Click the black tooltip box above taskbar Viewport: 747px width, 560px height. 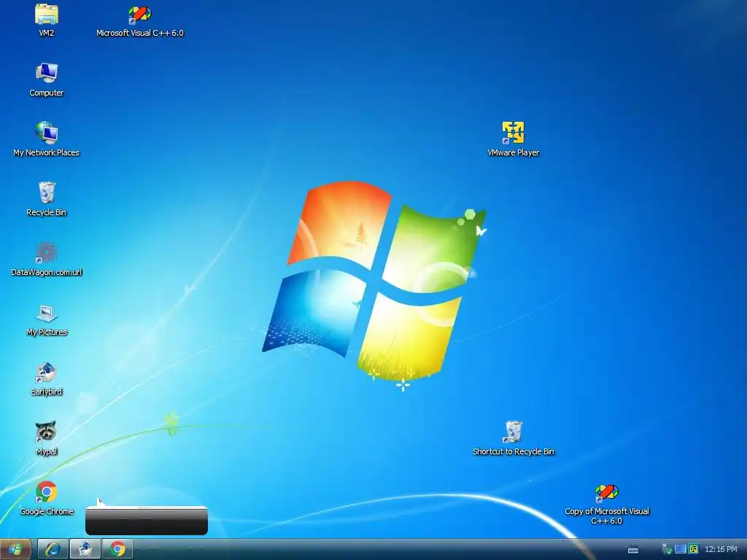pos(146,521)
